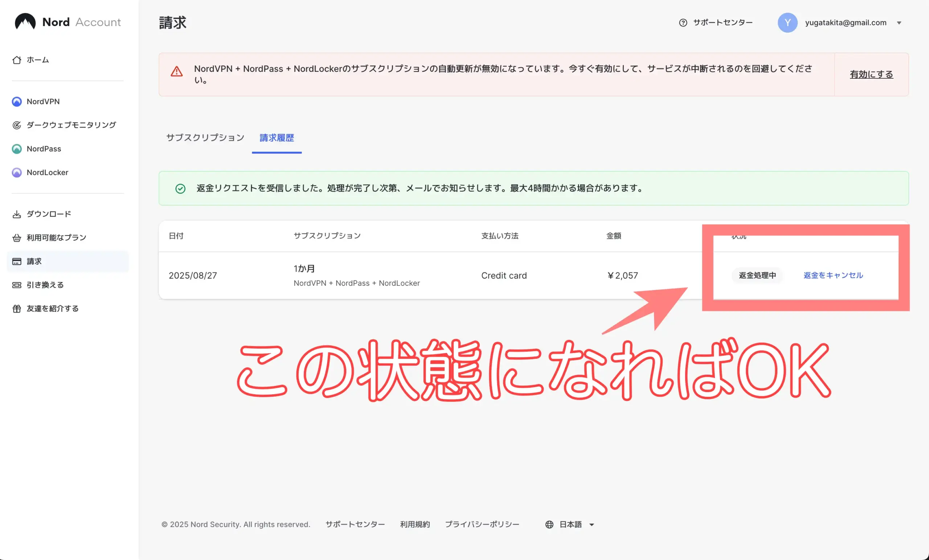Image resolution: width=929 pixels, height=560 pixels.
Task: Click the download icon beside ダウンロード
Action: click(17, 214)
